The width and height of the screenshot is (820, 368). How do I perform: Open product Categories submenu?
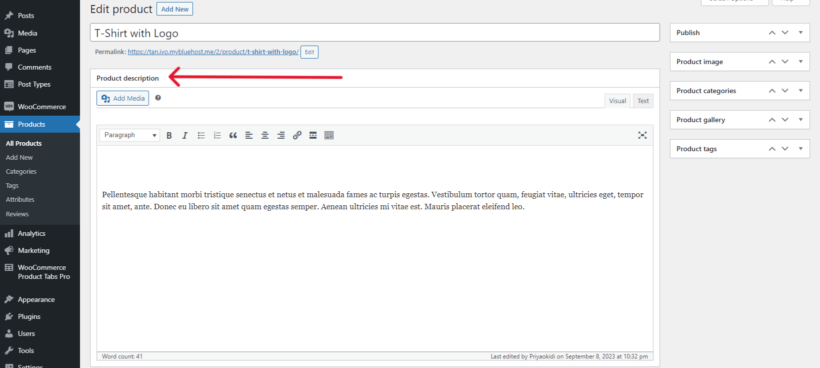21,171
